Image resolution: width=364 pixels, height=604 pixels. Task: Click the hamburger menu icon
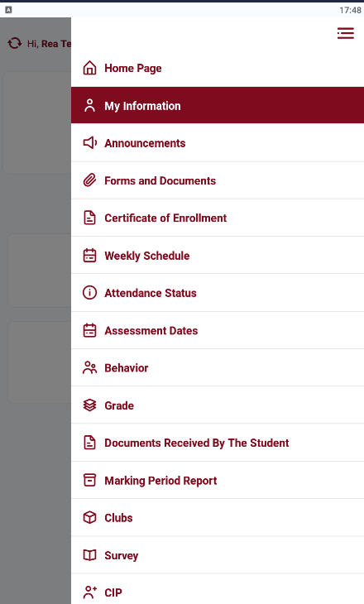346,33
